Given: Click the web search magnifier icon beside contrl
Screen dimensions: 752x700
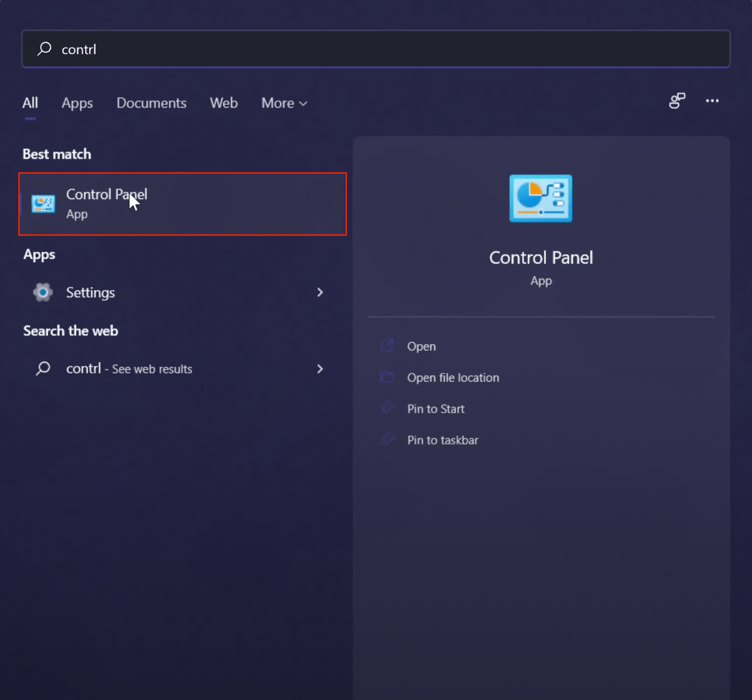Looking at the screenshot, I should tap(43, 368).
